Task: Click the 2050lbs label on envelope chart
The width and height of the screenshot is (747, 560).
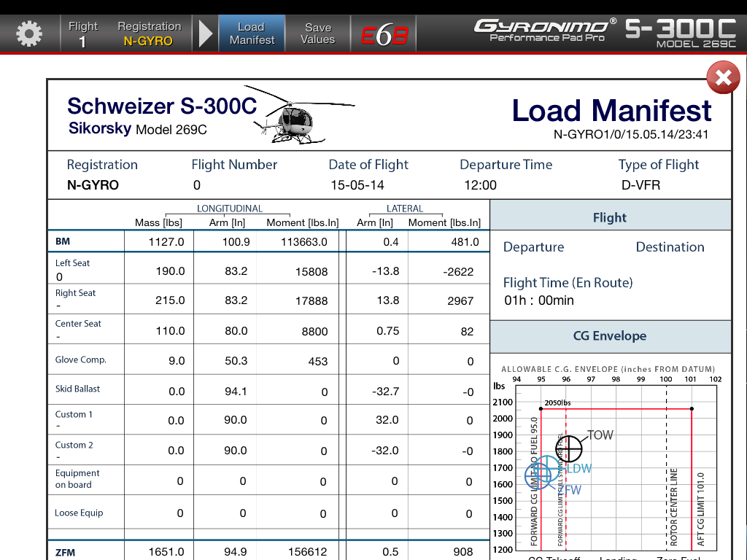Action: [557, 402]
